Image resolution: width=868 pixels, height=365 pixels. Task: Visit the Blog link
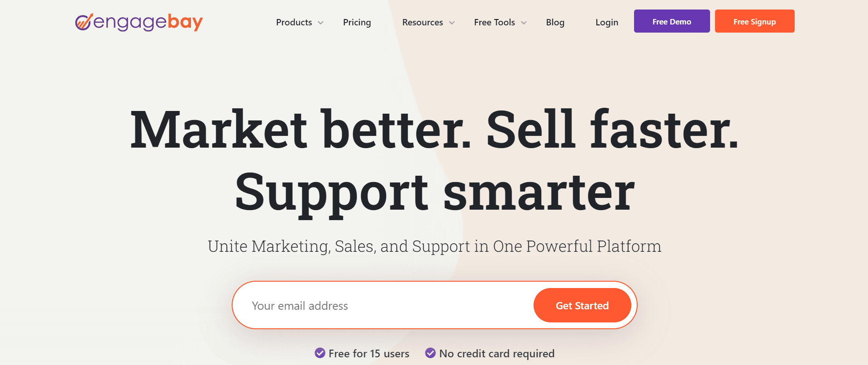(555, 22)
